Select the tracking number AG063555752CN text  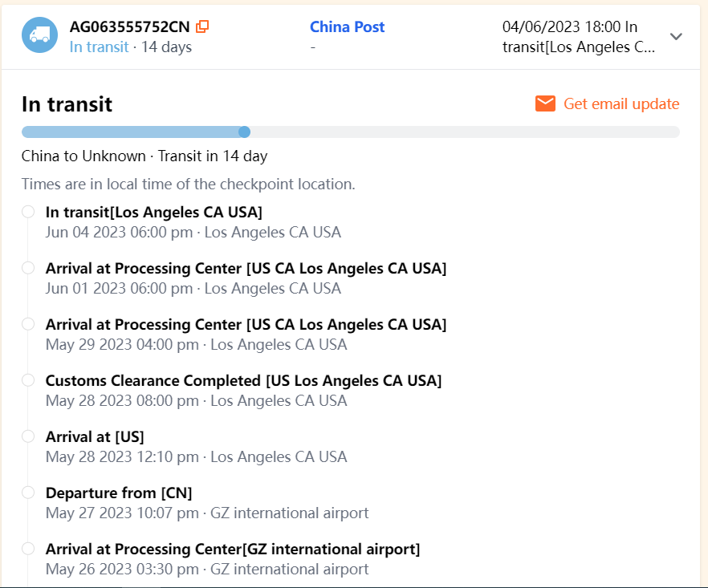[x=129, y=26]
